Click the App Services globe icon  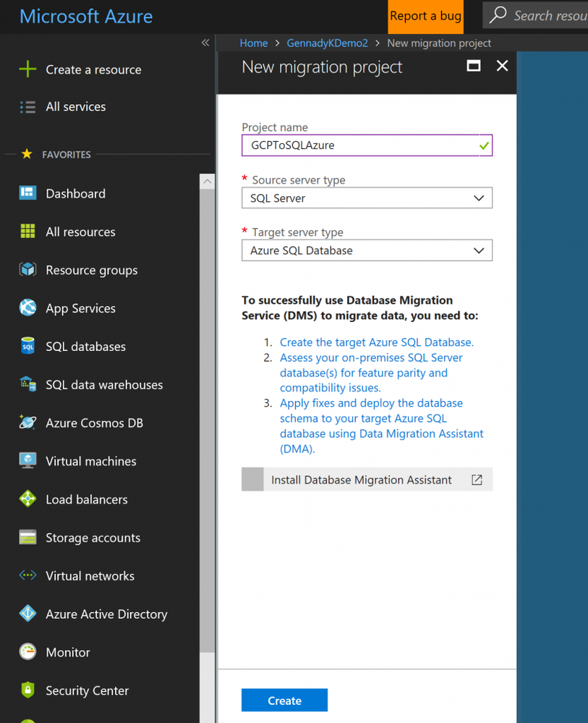coord(27,308)
